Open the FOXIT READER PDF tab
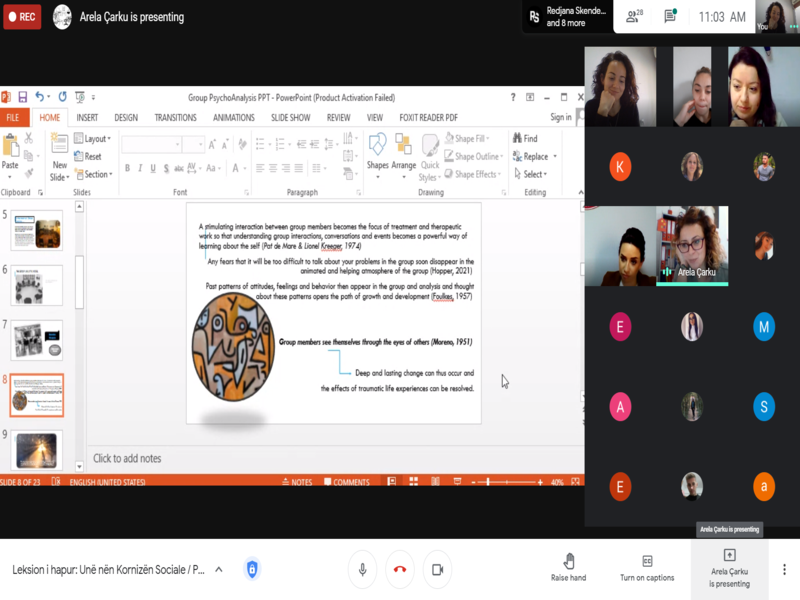The width and height of the screenshot is (800, 600). [429, 117]
